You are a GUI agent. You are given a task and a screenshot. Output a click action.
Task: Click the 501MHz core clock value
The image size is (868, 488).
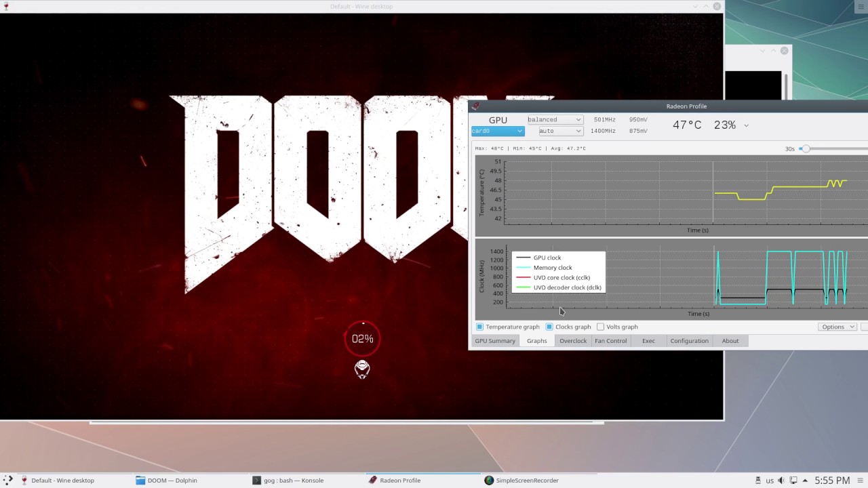605,119
